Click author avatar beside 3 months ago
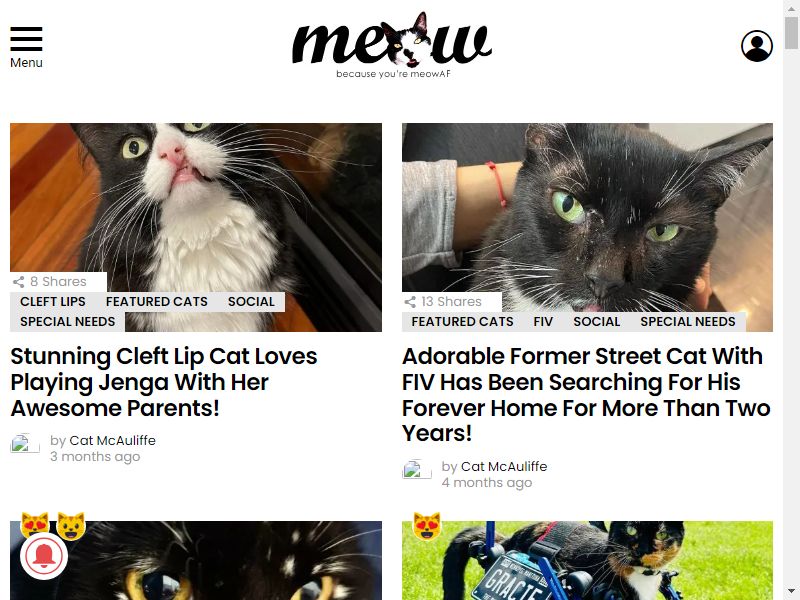This screenshot has height=600, width=800. click(x=24, y=443)
